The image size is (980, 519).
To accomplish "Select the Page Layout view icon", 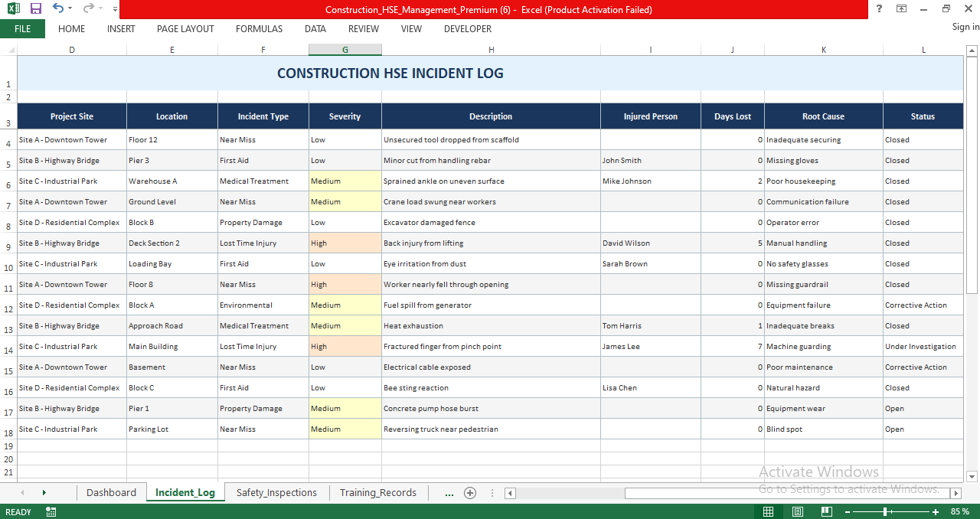I will point(797,511).
